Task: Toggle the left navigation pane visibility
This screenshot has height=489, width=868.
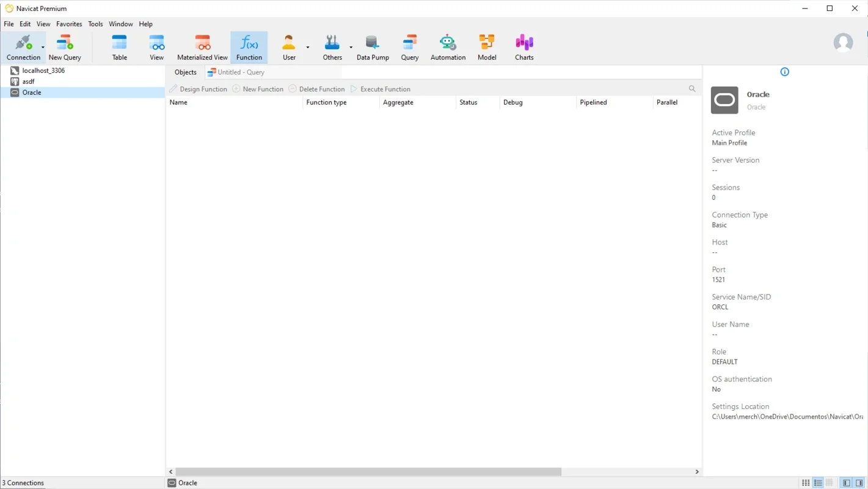Action: pos(847,483)
